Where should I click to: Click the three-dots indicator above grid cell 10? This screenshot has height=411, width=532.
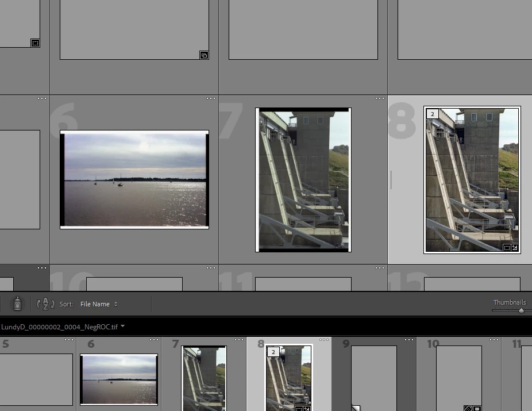pos(211,268)
